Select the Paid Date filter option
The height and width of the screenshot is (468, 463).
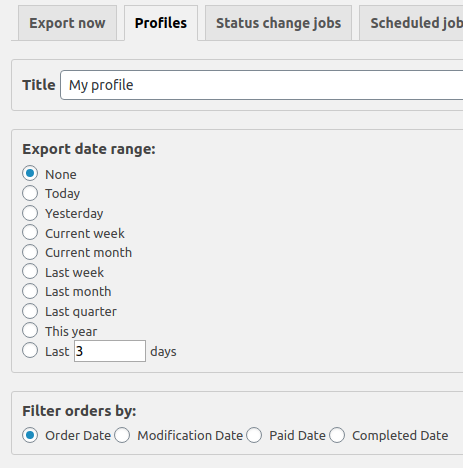tap(254, 435)
